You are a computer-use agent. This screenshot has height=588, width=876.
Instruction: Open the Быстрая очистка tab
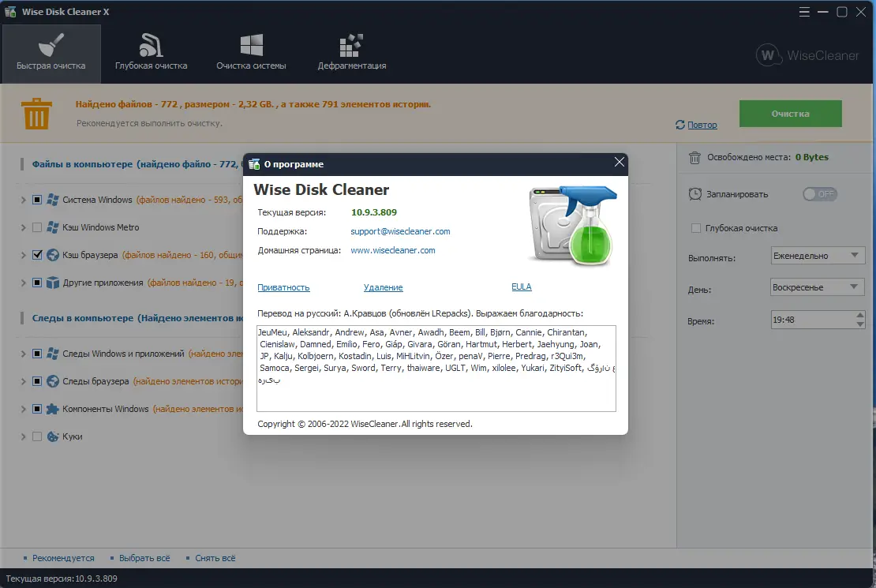(51, 54)
